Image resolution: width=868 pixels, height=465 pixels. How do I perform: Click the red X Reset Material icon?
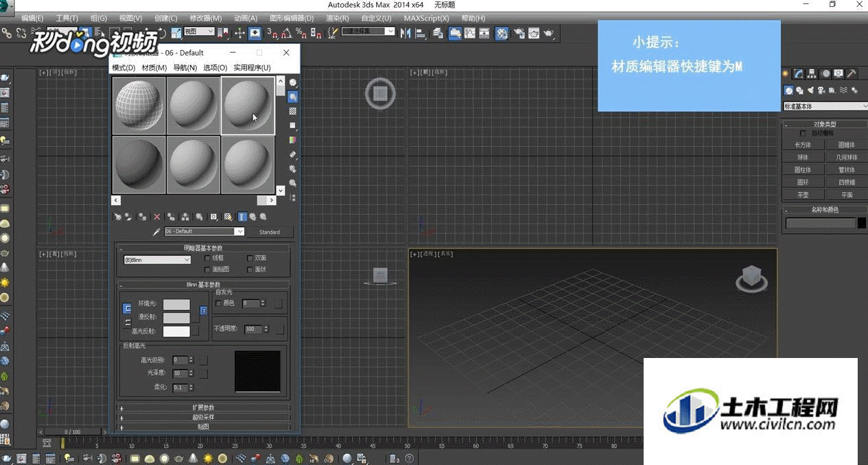(156, 217)
